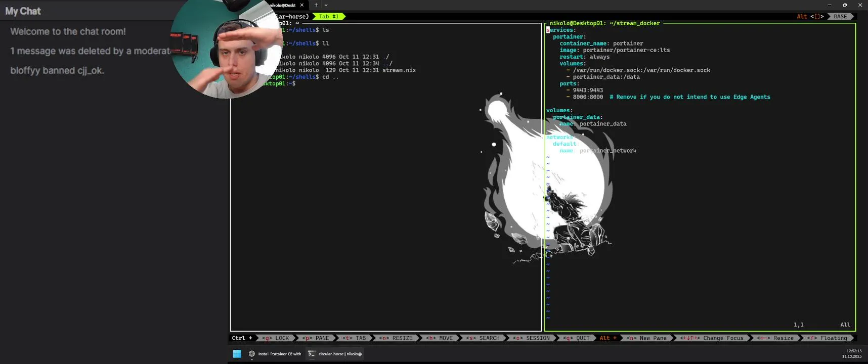Click 'name: portainer_data' line
This screenshot has height=364, width=868.
coord(593,124)
